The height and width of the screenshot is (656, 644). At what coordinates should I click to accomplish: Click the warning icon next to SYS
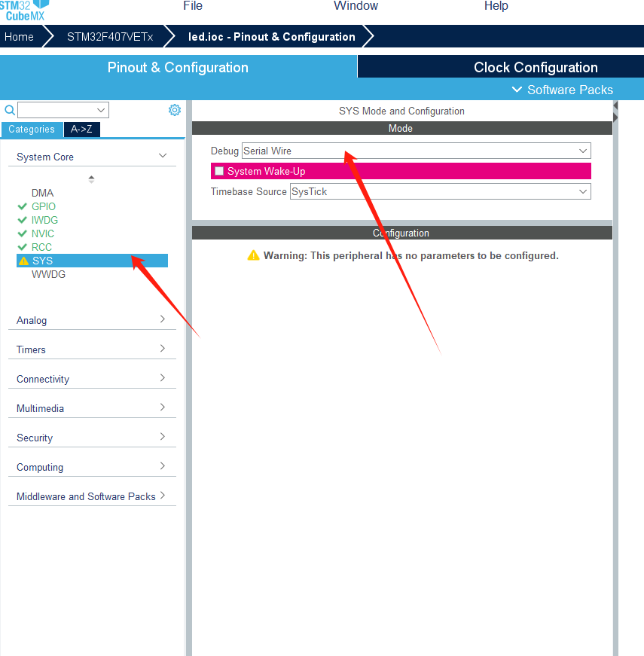24,261
